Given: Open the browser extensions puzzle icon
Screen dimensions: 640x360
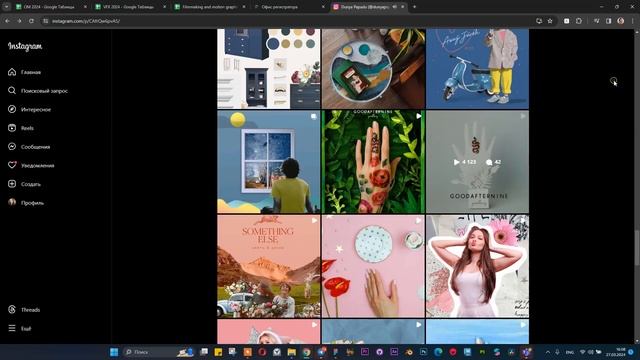Looking at the screenshot, I should tap(579, 21).
